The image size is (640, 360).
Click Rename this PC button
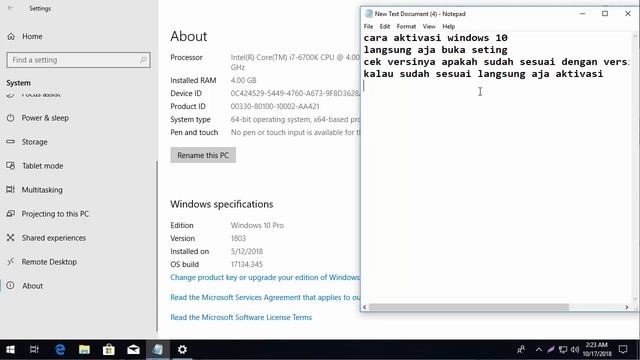[x=203, y=155]
